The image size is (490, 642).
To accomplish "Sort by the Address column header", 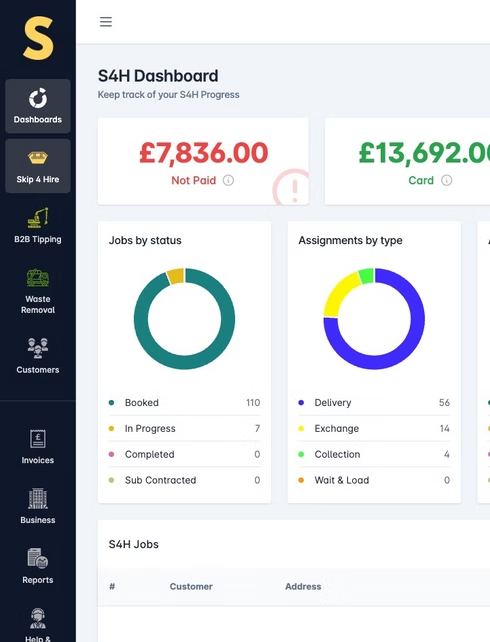I will [x=303, y=586].
